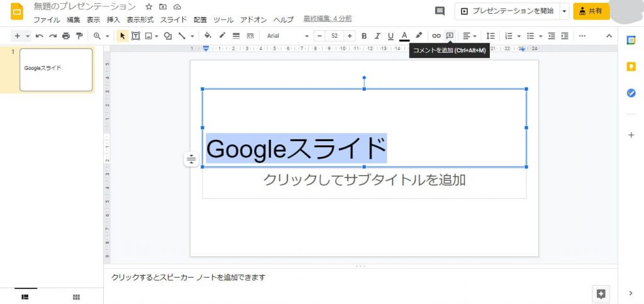Select the shape tool icon

167,36
